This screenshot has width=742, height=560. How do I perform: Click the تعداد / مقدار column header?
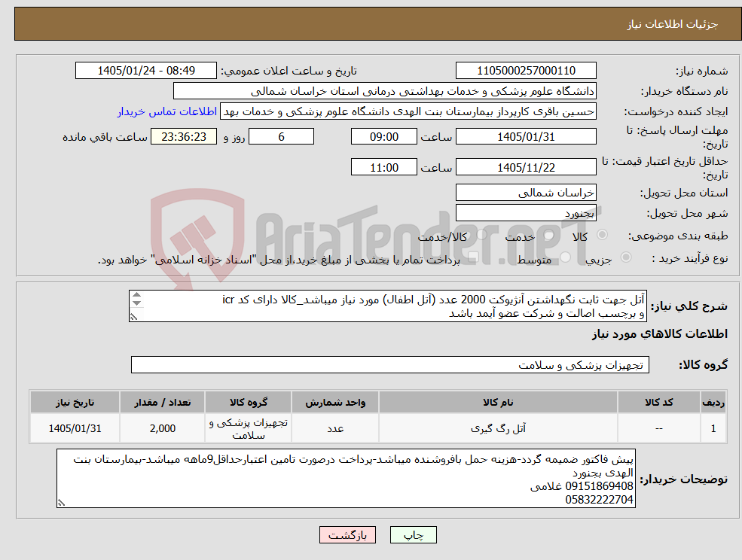click(162, 403)
